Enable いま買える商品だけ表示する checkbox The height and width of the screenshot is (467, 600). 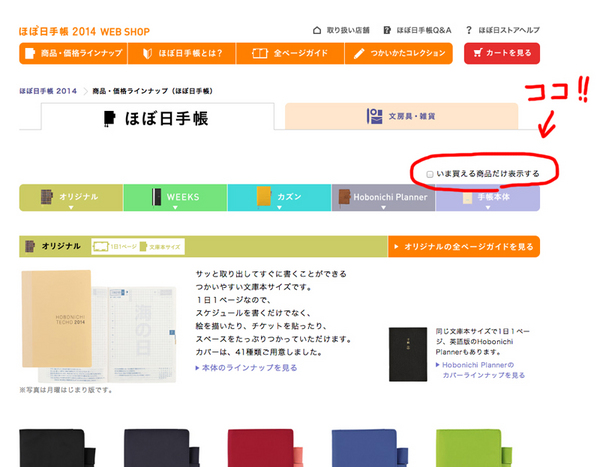[x=430, y=174]
